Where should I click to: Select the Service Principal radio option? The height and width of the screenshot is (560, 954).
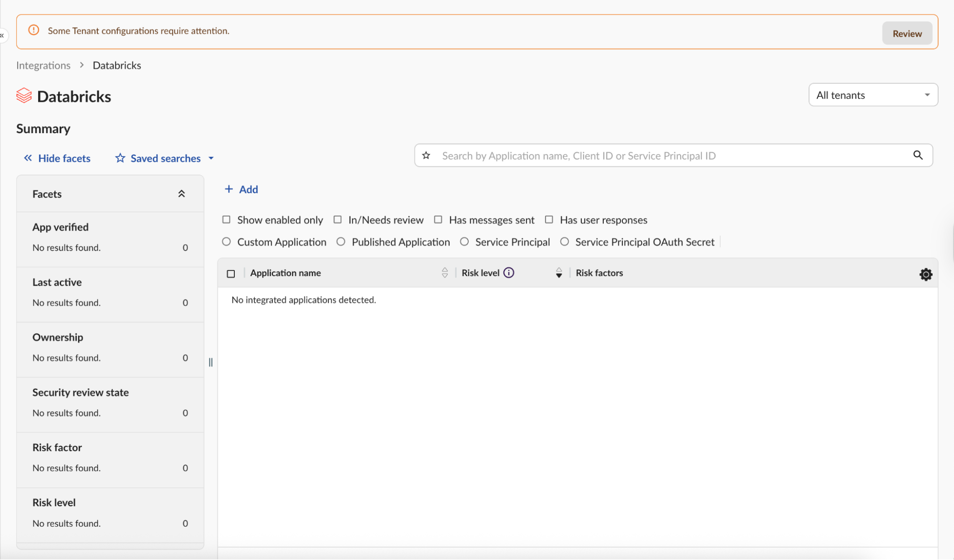click(464, 242)
